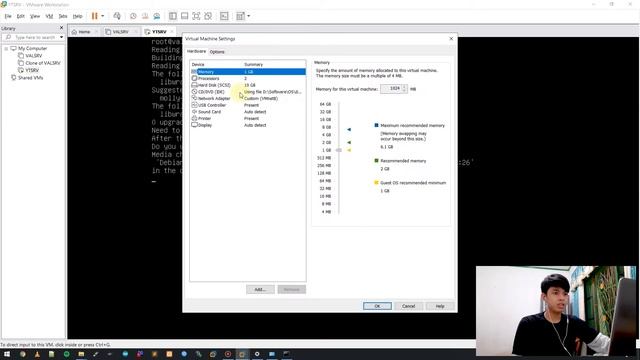
Task: Select the Display device
Action: pyautogui.click(x=248, y=125)
